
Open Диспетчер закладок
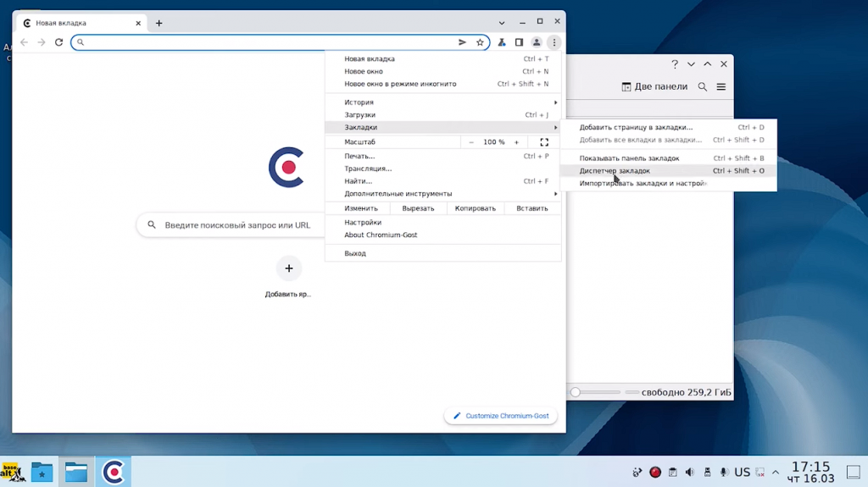(669, 171)
